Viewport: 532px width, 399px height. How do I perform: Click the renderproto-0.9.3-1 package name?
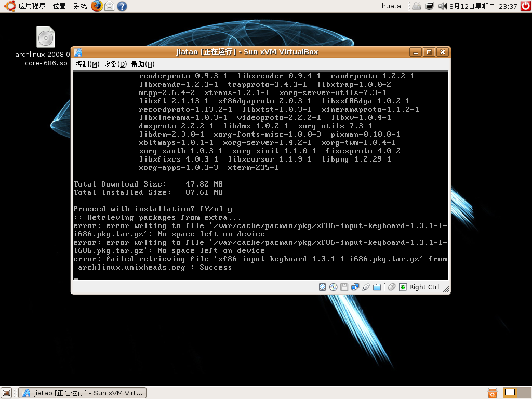tap(183, 76)
